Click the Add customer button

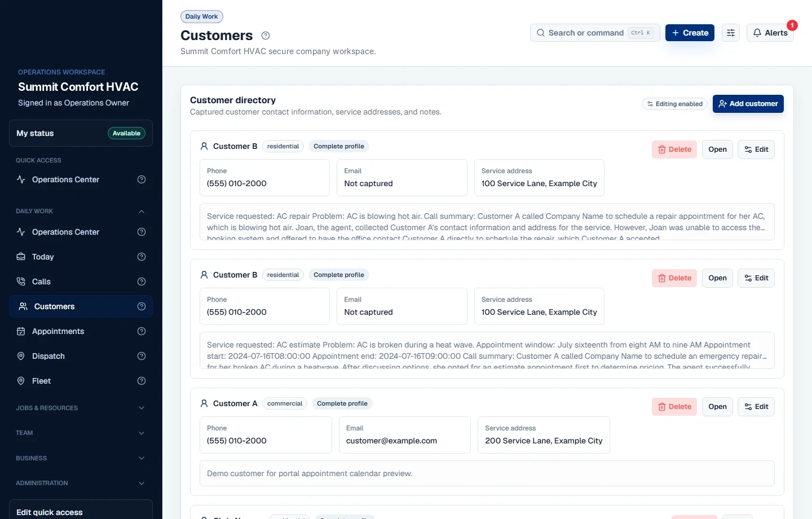coord(748,104)
